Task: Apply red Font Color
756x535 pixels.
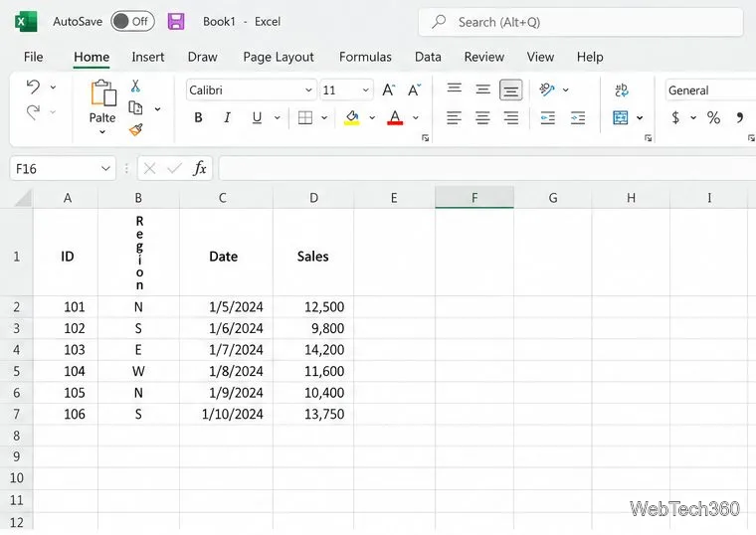Action: (x=395, y=117)
